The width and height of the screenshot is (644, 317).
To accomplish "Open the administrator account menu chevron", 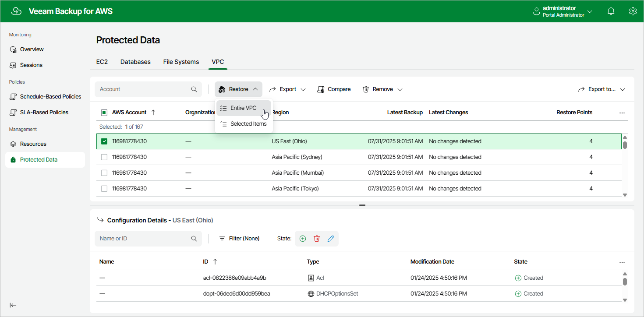I will (x=590, y=11).
